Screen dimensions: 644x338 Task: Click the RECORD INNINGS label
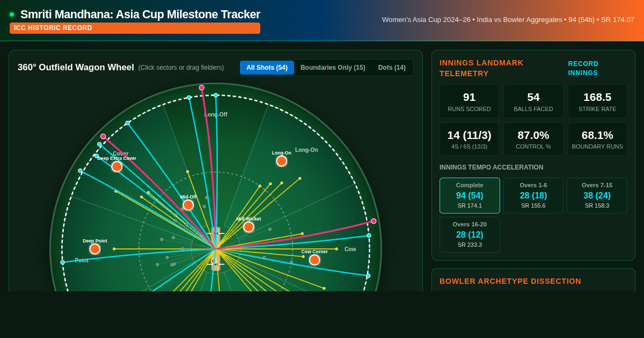(583, 68)
